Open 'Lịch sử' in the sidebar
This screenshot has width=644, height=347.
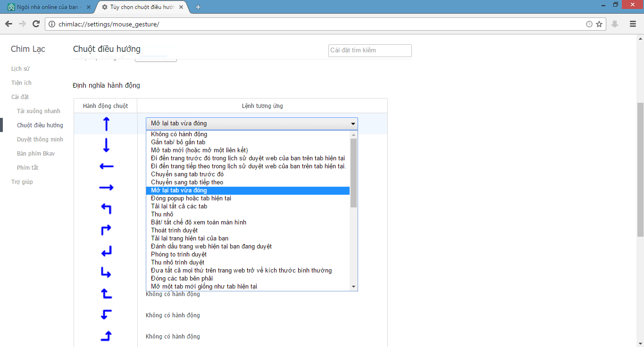(21, 69)
